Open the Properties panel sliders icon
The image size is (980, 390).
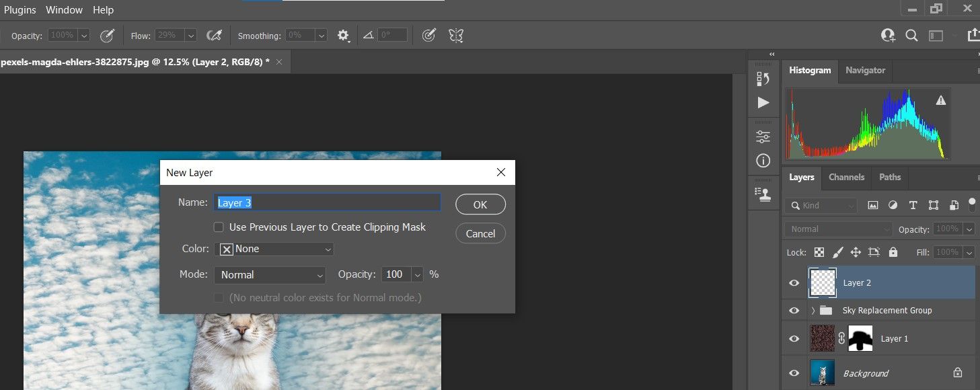coord(763,136)
